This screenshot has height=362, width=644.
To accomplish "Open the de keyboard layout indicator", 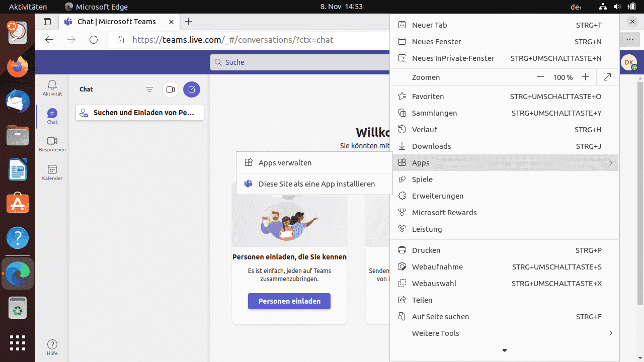I will click(x=576, y=7).
